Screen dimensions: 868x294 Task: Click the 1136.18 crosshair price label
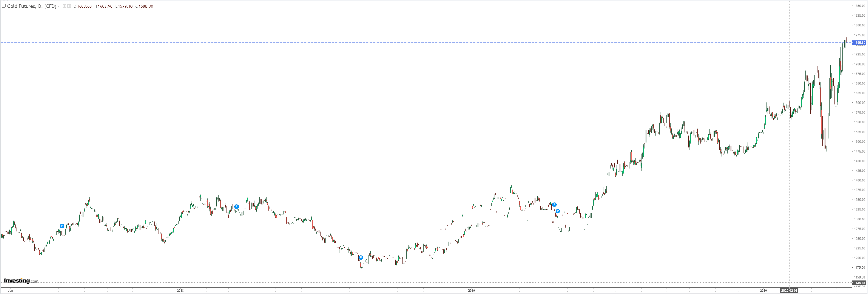tap(859, 283)
